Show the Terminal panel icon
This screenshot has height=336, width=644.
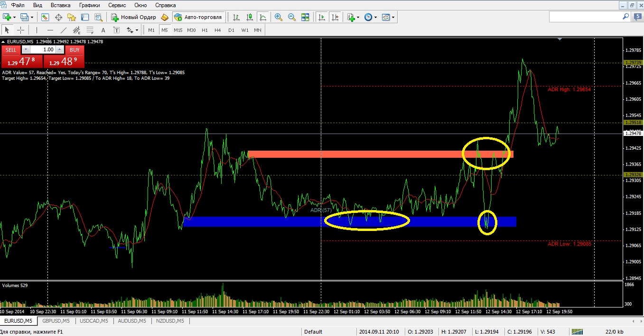pyautogui.click(x=85, y=17)
